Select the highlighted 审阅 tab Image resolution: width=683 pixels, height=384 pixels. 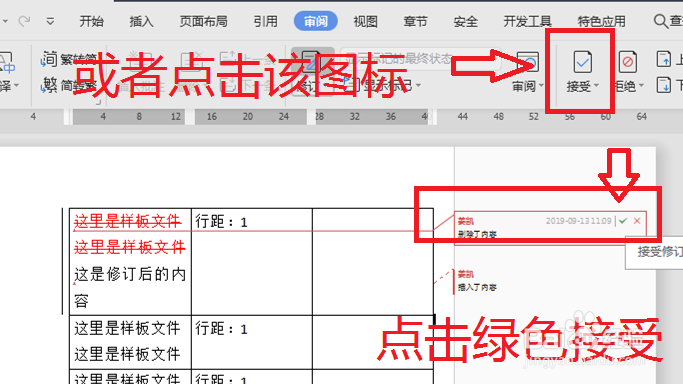(x=316, y=21)
